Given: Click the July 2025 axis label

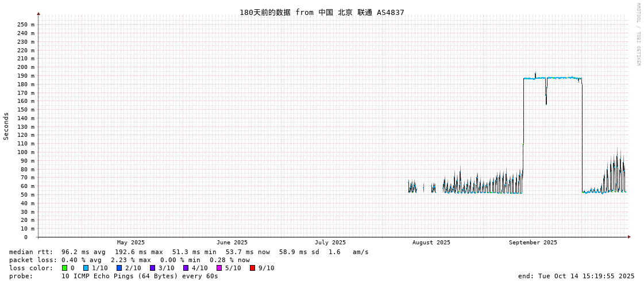Looking at the screenshot, I should point(330,243).
